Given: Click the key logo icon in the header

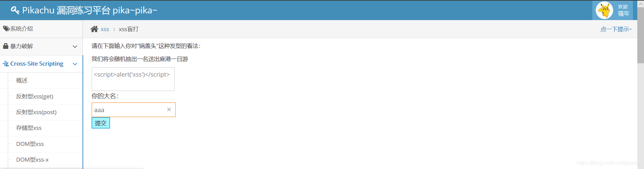Looking at the screenshot, I should 15,10.
